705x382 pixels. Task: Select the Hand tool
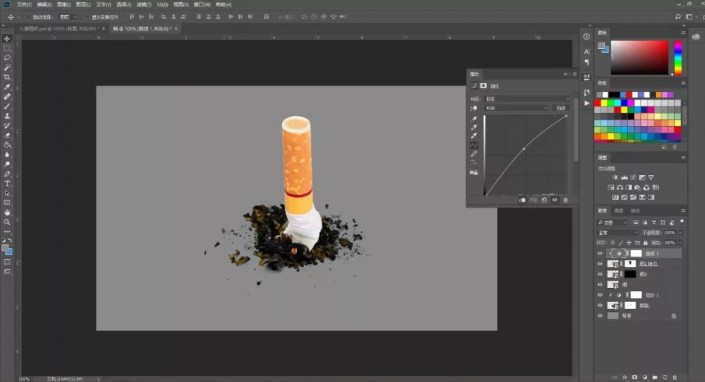point(7,213)
